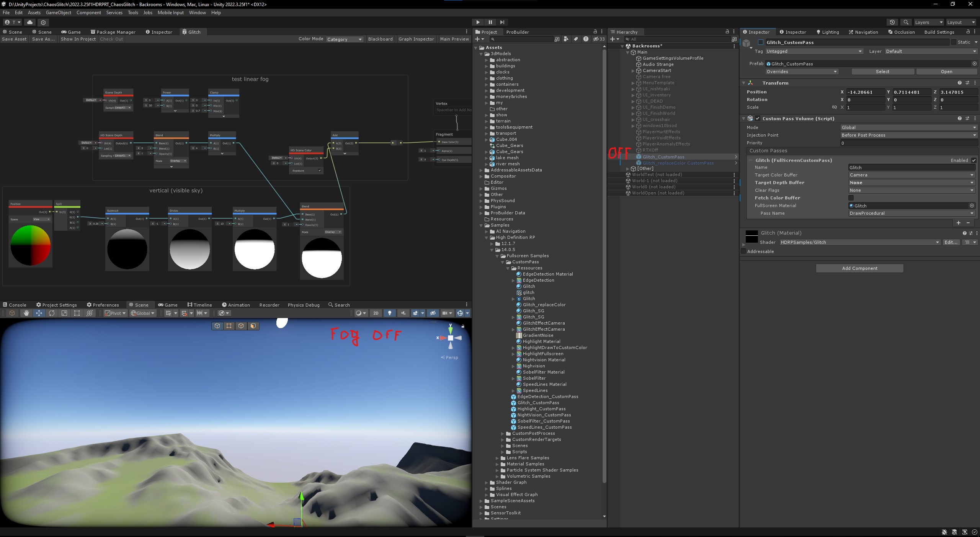980x537 pixels.
Task: Expand the CameraStart hierarchy item
Action: 633,71
